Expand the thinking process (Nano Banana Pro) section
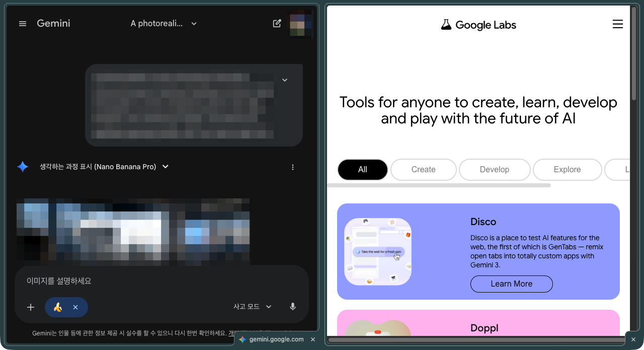Image resolution: width=644 pixels, height=350 pixels. tap(104, 167)
